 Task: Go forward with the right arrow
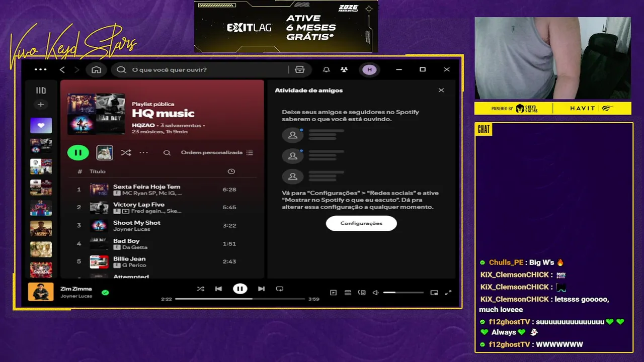(76, 69)
